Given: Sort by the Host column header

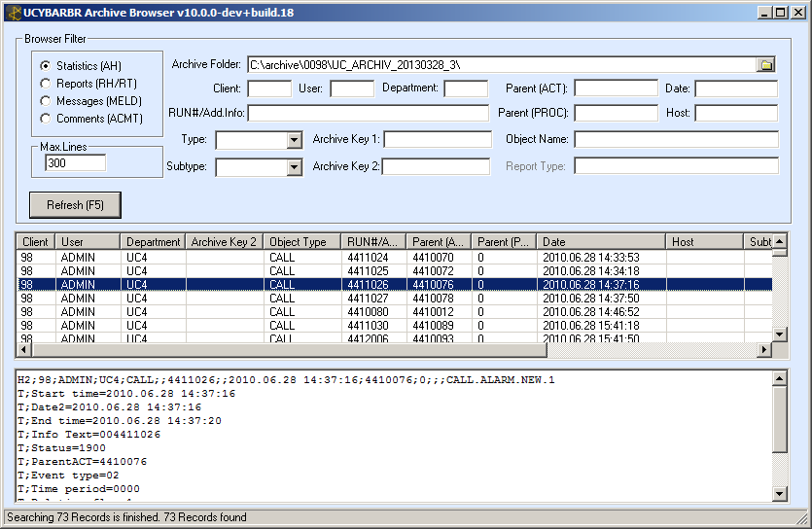Looking at the screenshot, I should [705, 242].
